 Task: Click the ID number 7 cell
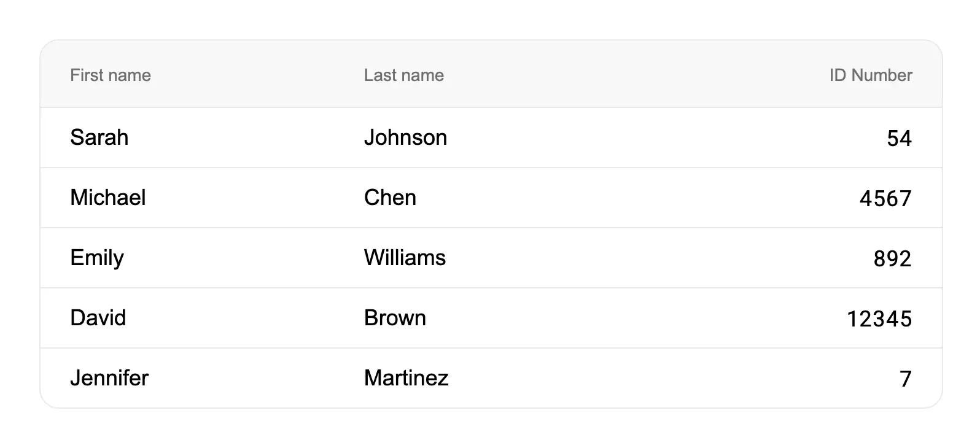click(905, 379)
